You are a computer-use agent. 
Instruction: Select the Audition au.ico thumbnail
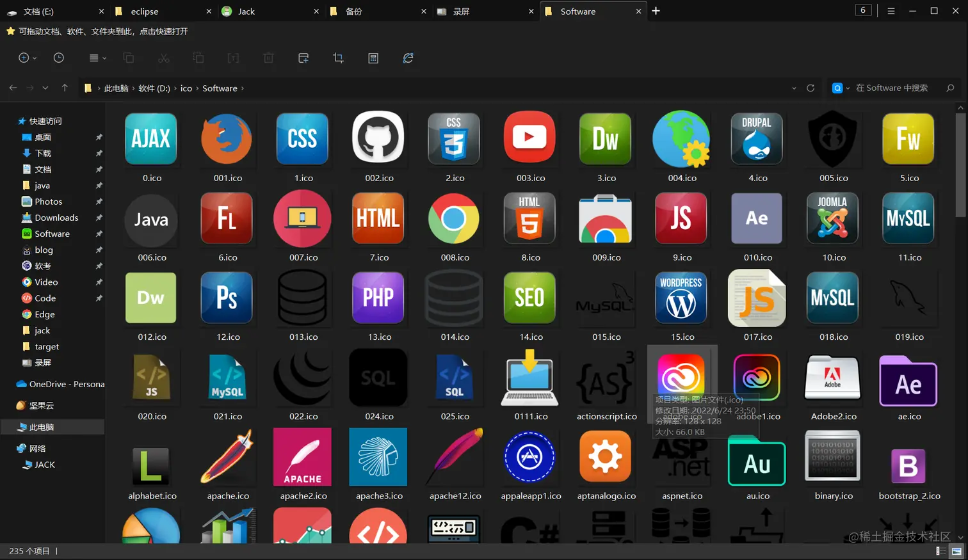point(757,460)
